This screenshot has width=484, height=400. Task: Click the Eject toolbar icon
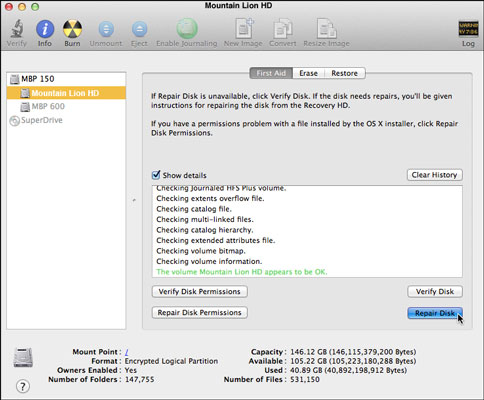coord(139,29)
